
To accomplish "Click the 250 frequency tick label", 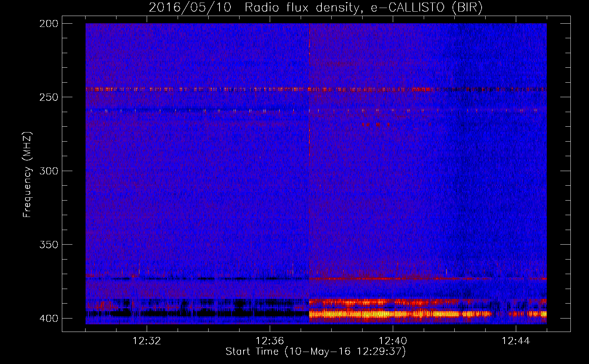I will 49,97.
